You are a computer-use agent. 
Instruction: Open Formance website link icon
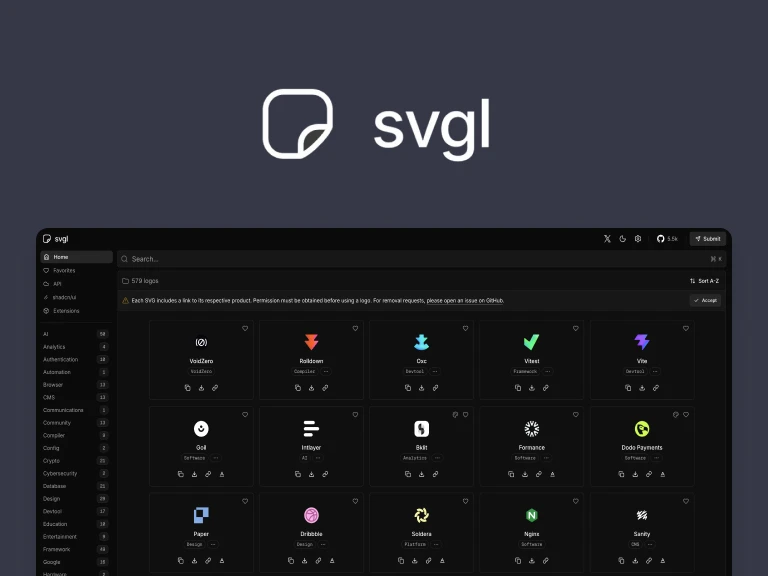pyautogui.click(x=539, y=474)
